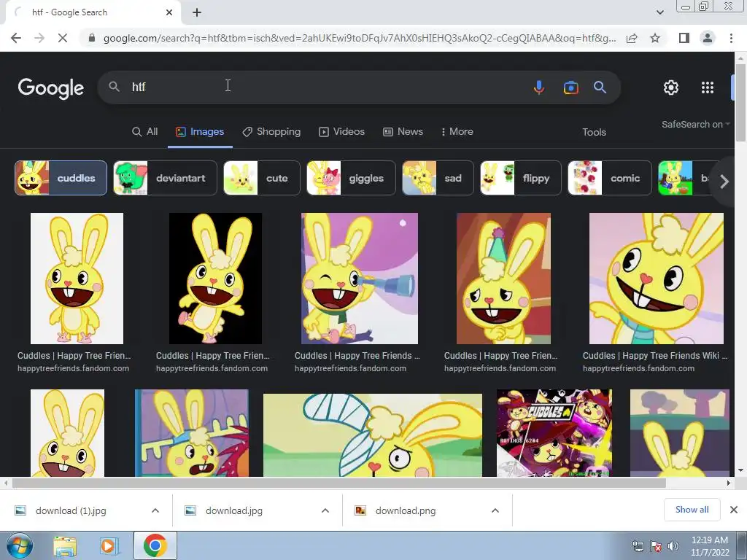Open first Cuddles image on white background
Viewport: 747px width, 560px height.
click(77, 279)
